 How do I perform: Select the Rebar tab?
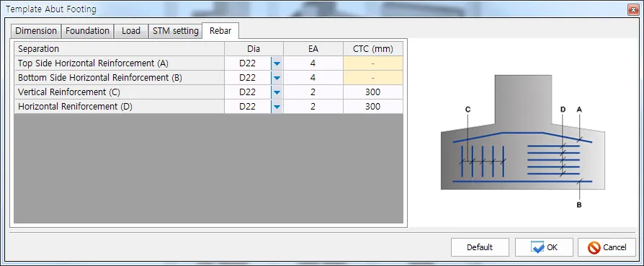click(x=220, y=31)
